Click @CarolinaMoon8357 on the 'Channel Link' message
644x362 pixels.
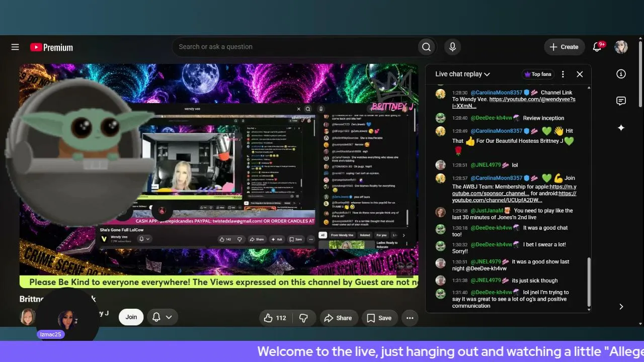[x=497, y=93]
